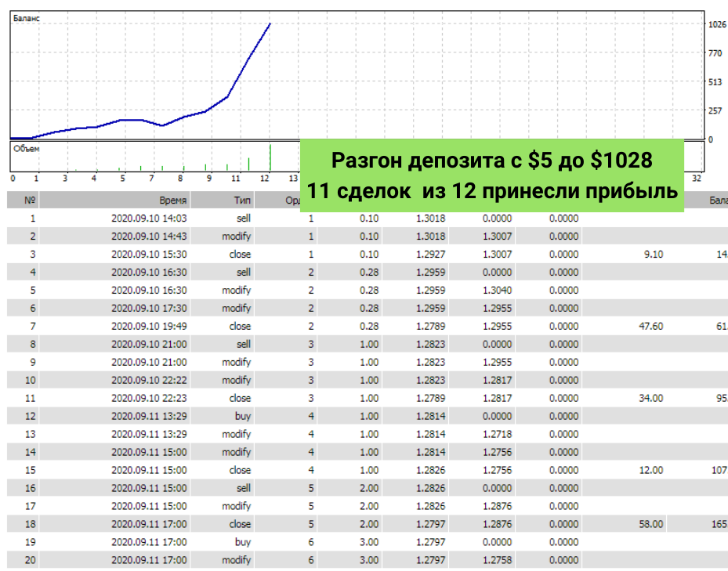The width and height of the screenshot is (728, 571).
Task: Click the Баланс chart label
Action: coord(27,19)
